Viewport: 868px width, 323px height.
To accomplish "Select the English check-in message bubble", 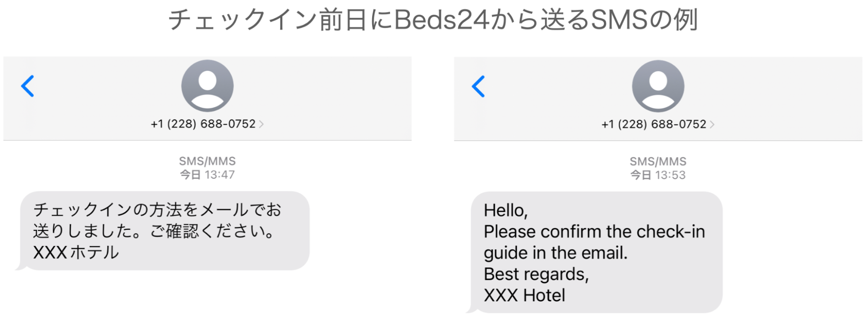I will click(x=597, y=252).
